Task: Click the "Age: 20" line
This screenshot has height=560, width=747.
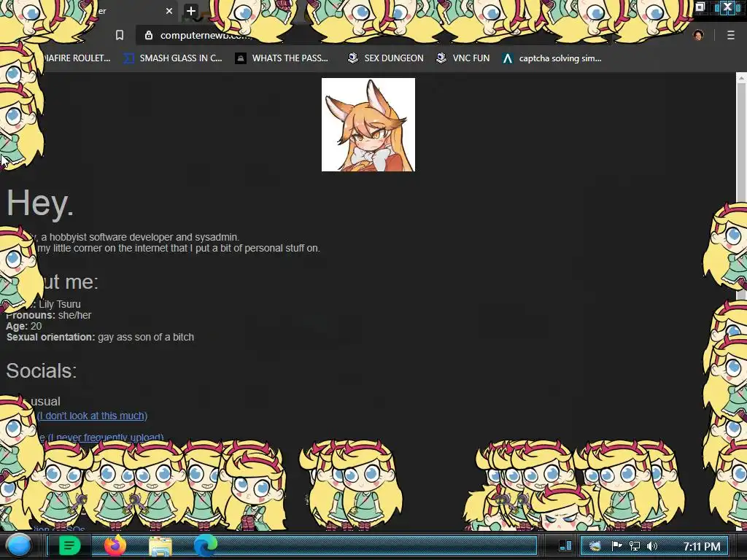Action: point(24,326)
